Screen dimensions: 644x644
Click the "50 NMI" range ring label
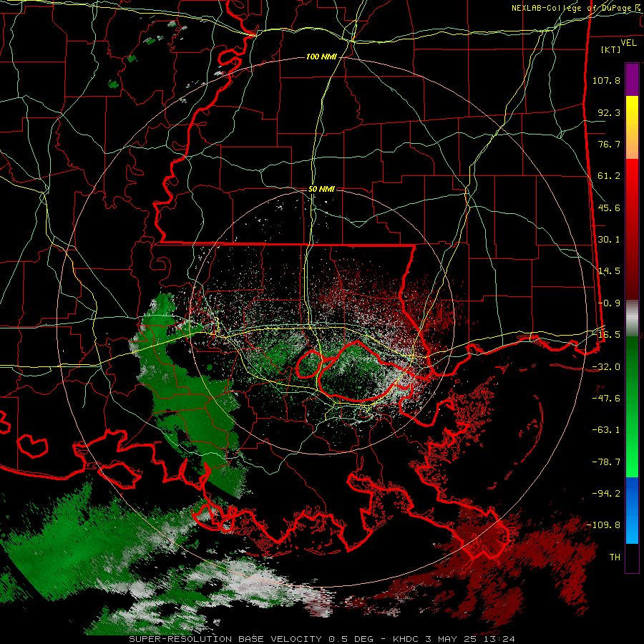click(321, 189)
